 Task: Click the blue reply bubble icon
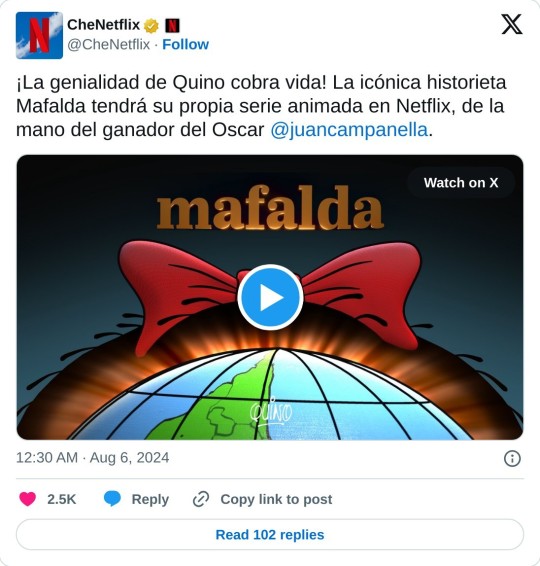pos(112,499)
